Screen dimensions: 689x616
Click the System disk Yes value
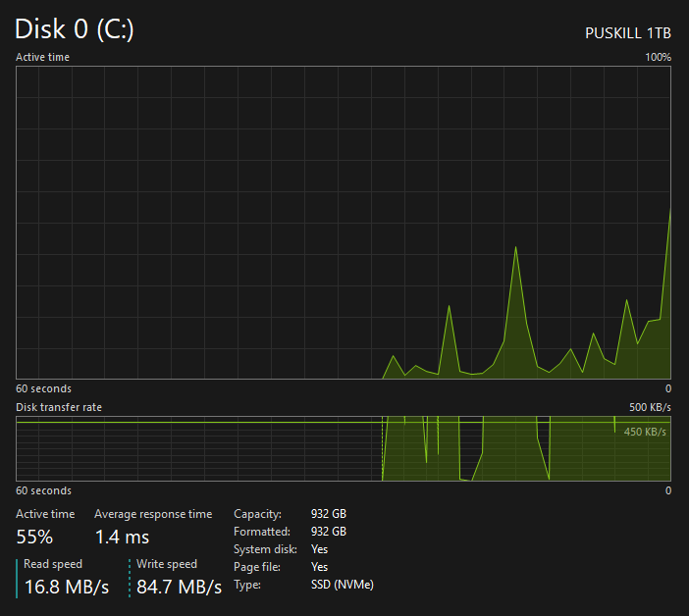point(319,549)
